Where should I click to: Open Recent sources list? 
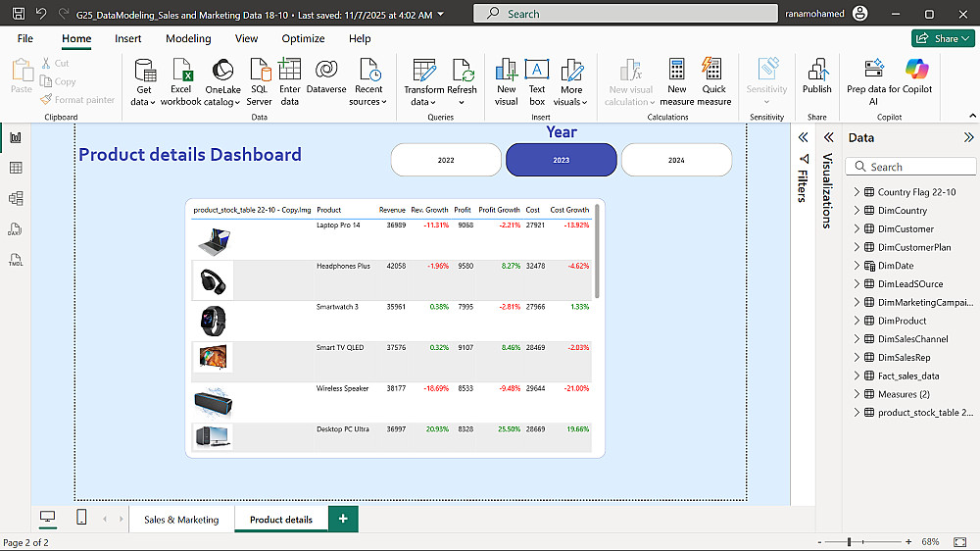(x=368, y=82)
